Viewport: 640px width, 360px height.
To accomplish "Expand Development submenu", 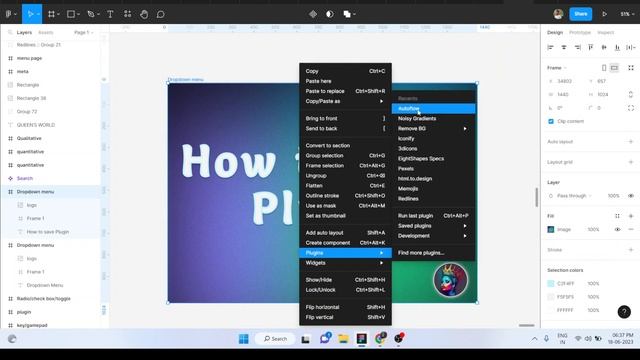I will [433, 236].
